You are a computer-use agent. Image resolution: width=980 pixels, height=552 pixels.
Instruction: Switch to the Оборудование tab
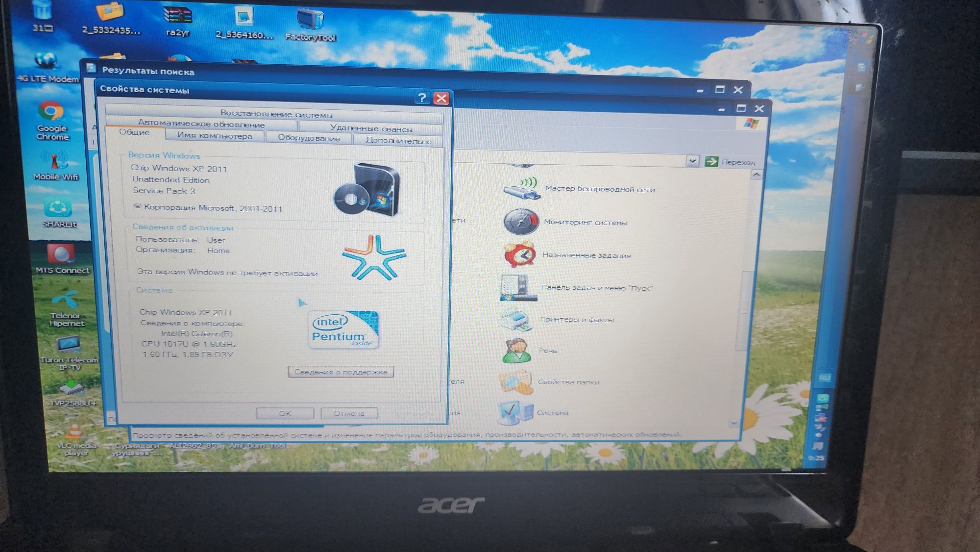pyautogui.click(x=309, y=138)
